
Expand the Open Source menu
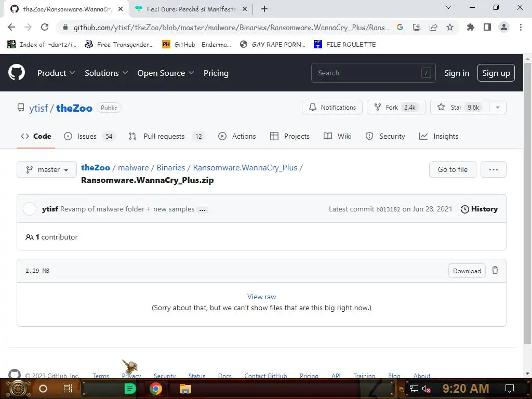coord(166,73)
